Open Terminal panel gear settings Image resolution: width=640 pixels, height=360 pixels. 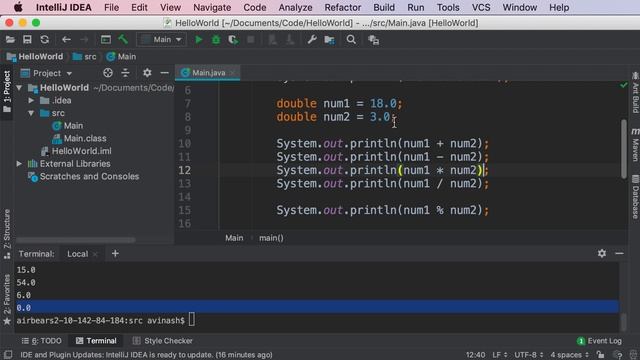(x=602, y=253)
